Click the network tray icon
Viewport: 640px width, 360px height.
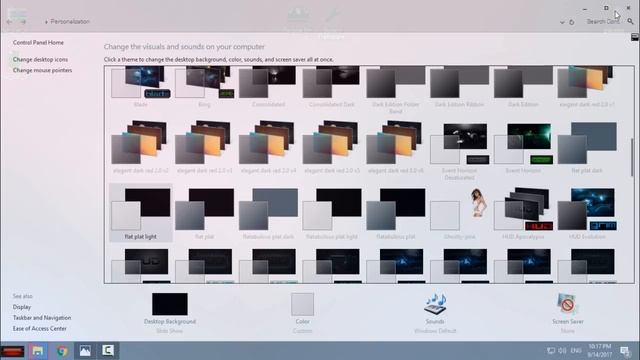click(551, 351)
